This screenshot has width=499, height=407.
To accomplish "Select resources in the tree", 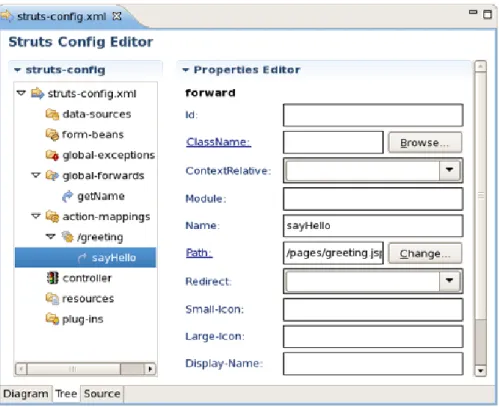I will (x=88, y=299).
